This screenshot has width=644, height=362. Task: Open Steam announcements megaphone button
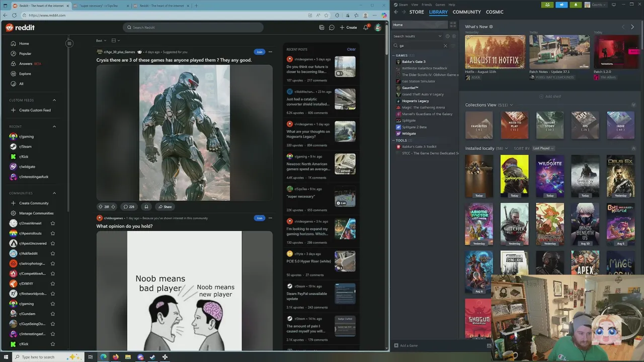[x=561, y=5]
